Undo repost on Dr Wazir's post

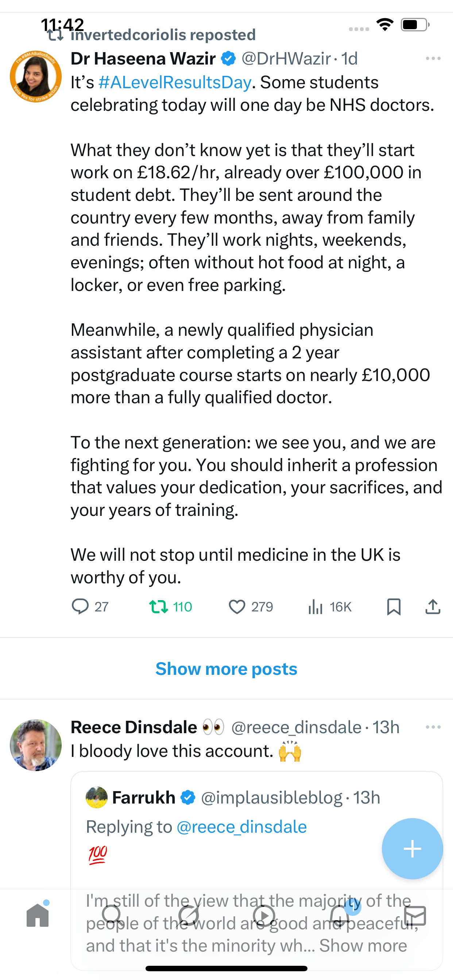click(159, 606)
